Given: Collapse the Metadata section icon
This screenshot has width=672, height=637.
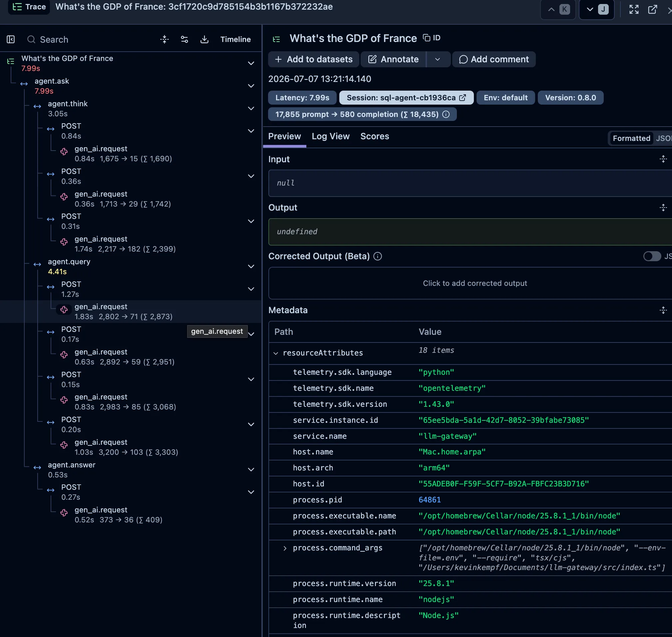Looking at the screenshot, I should (x=663, y=310).
